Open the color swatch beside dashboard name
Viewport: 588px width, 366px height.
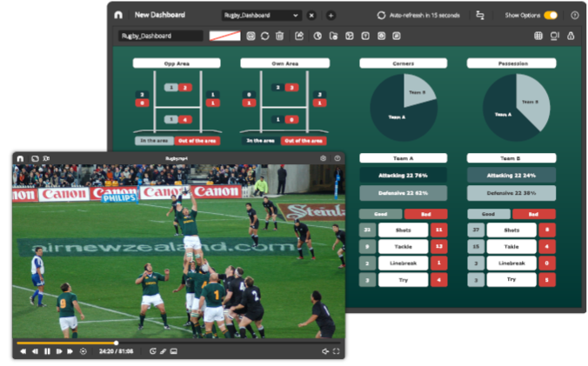tap(224, 37)
